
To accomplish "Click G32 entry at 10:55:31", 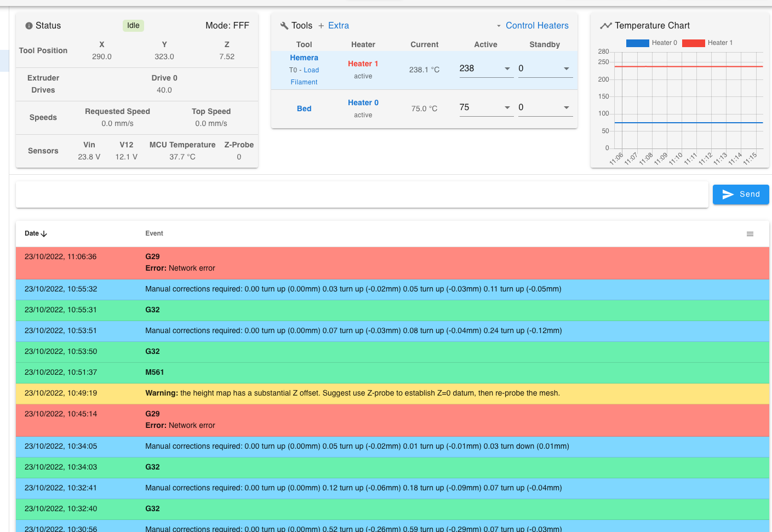I will click(x=392, y=310).
